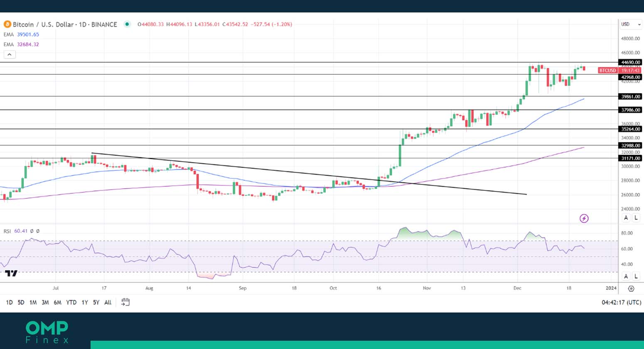
Task: Click the 19:17:43 countdown label
Action: click(x=630, y=71)
